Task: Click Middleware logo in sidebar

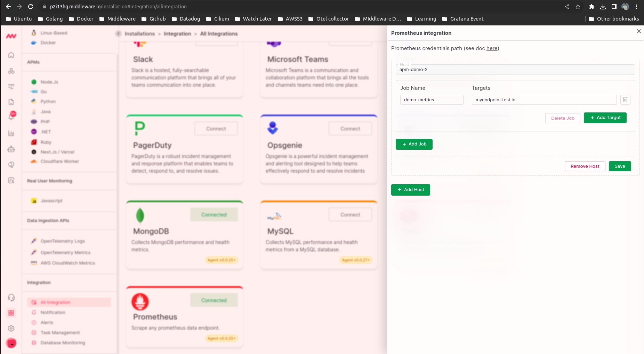Action: pos(11,36)
